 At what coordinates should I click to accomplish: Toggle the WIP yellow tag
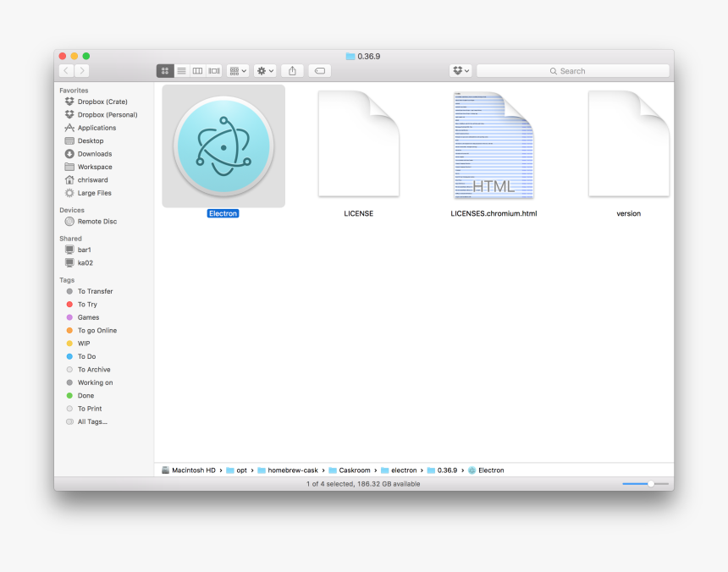tap(82, 343)
